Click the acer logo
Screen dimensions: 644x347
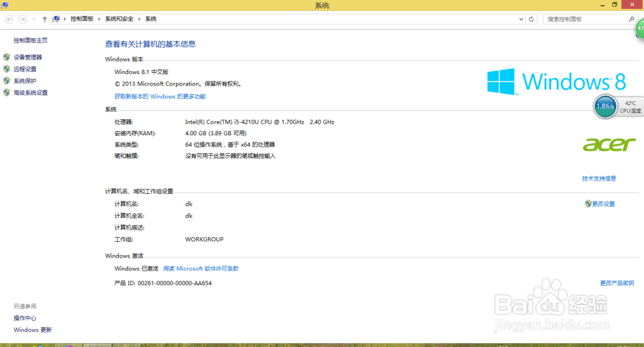[x=609, y=145]
